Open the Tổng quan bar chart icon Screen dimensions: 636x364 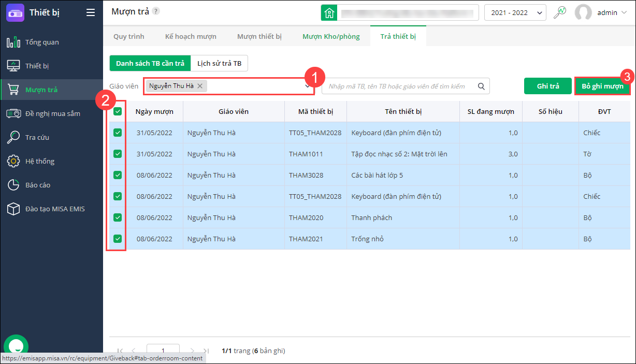13,42
